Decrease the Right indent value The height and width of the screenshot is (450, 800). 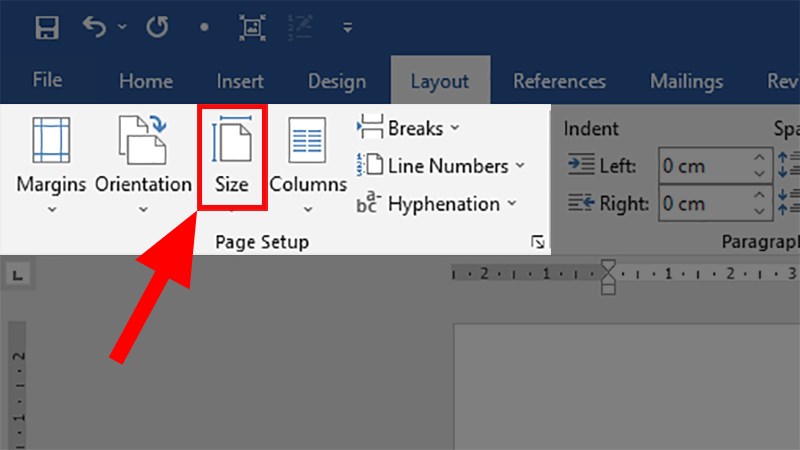click(759, 211)
